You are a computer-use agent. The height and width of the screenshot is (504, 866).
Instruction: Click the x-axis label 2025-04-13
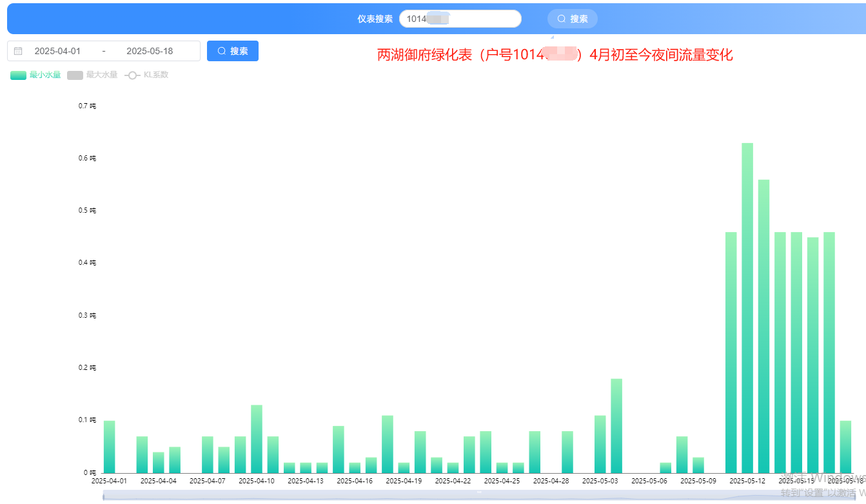306,481
